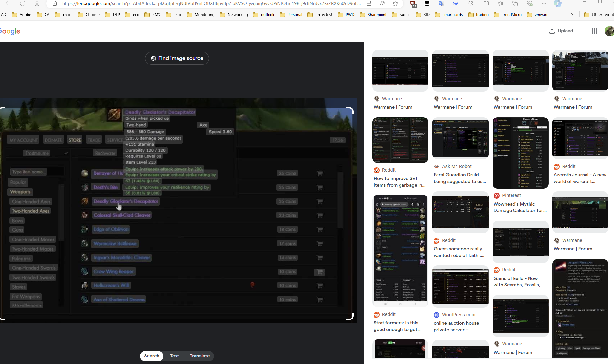614x364 pixels.
Task: Open the Google apps grid icon
Action: pyautogui.click(x=594, y=31)
